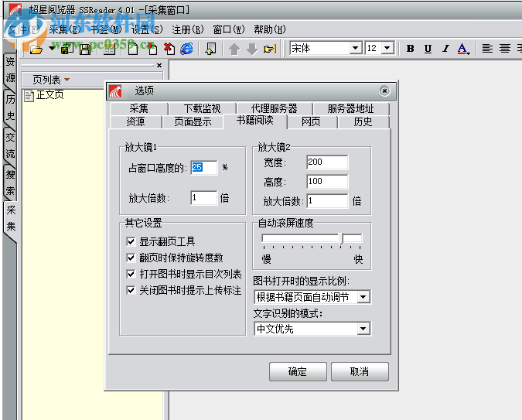This screenshot has width=522, height=420.
Task: Click the align left icon
Action: 487,49
